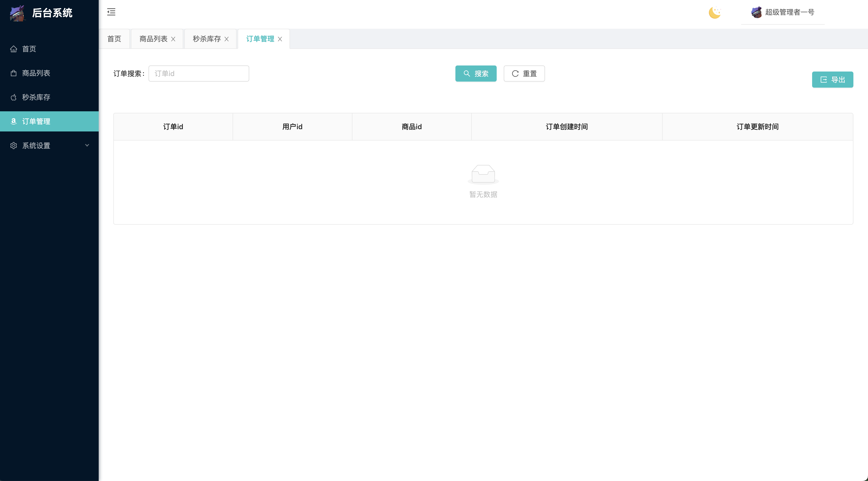
Task: Click the 导出 export button
Action: pos(832,80)
